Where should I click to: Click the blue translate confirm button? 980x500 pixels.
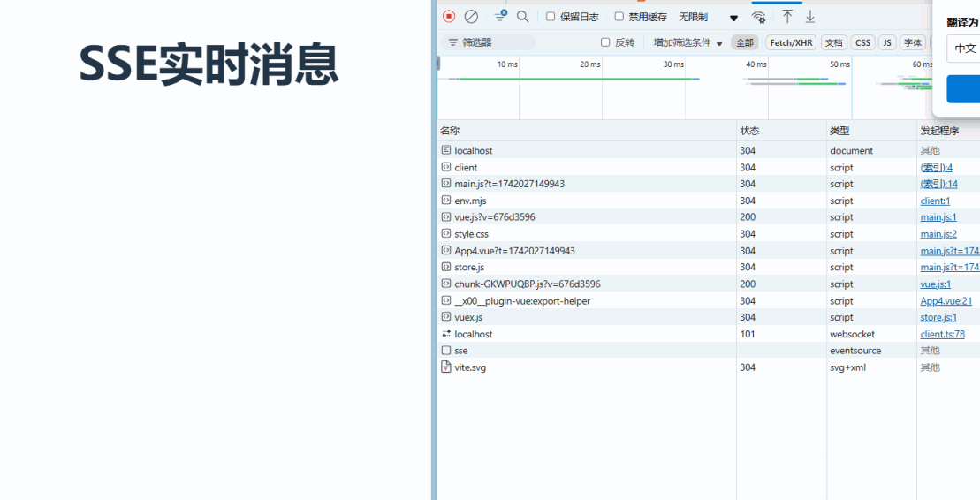(963, 88)
